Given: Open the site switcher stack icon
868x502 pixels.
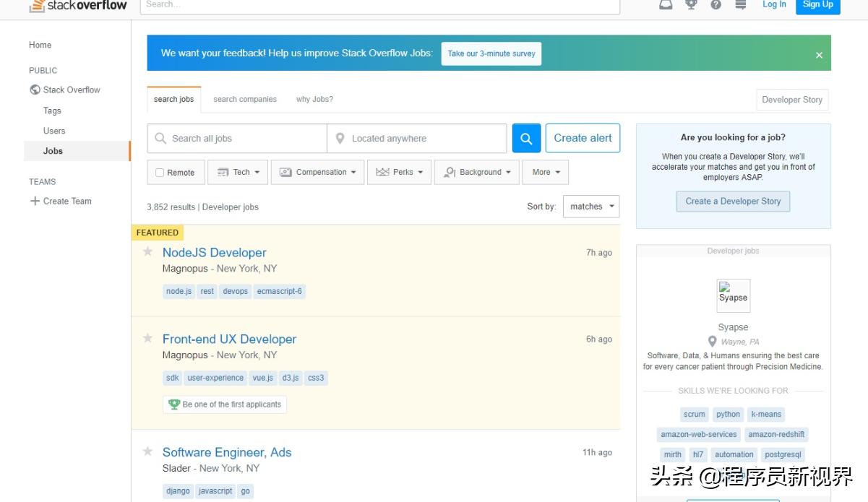Looking at the screenshot, I should click(x=740, y=4).
